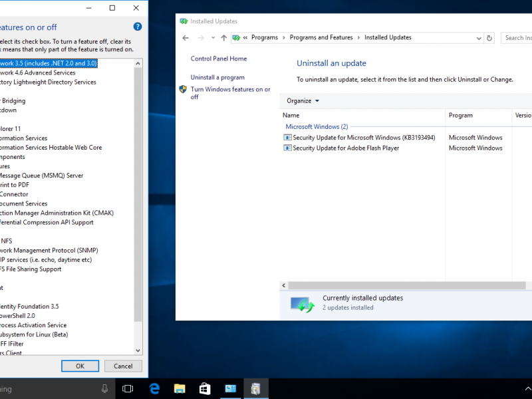
Task: Select the Message Queue (MSMQ) Server feature
Action: click(42, 176)
